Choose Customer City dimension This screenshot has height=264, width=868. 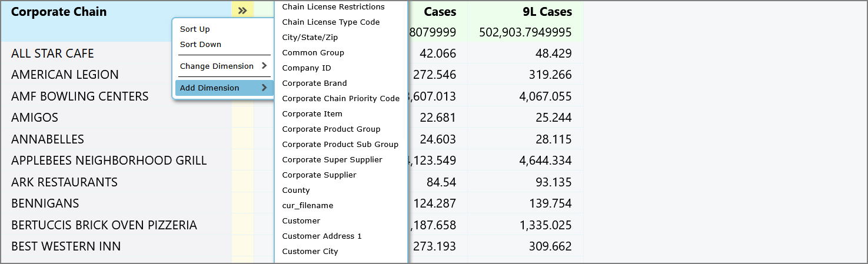click(310, 252)
